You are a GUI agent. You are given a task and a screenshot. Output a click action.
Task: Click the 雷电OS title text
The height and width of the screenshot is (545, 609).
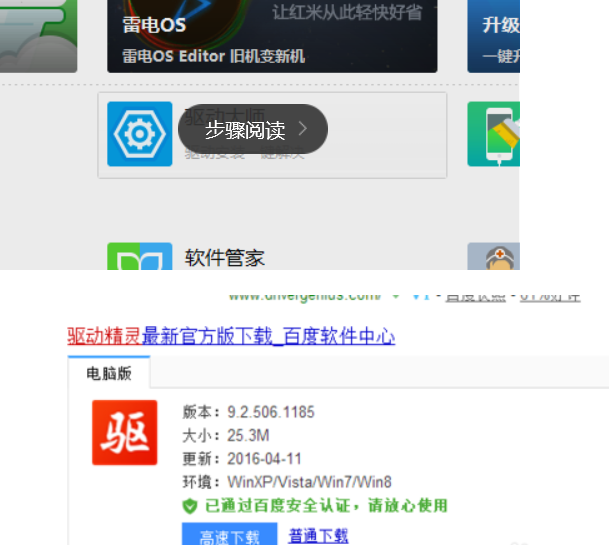(154, 25)
